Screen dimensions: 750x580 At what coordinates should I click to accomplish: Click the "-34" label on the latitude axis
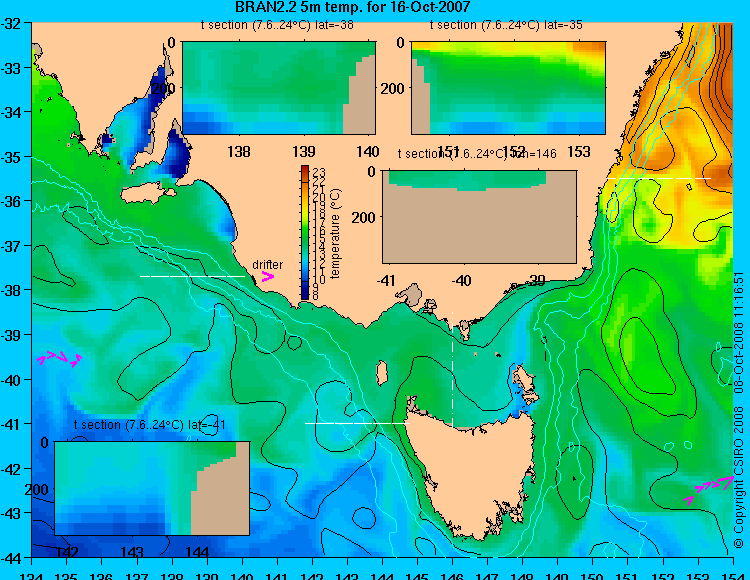click(x=11, y=113)
